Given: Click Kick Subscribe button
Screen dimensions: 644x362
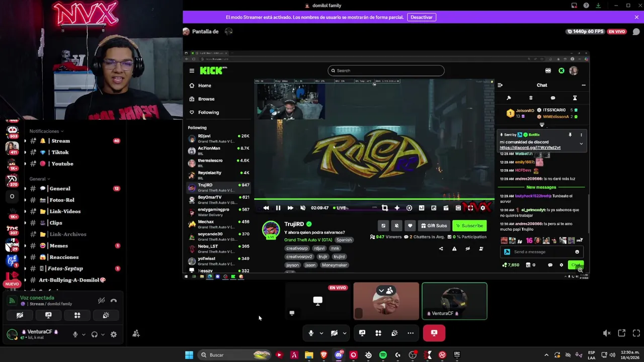Looking at the screenshot, I should coord(469,226).
